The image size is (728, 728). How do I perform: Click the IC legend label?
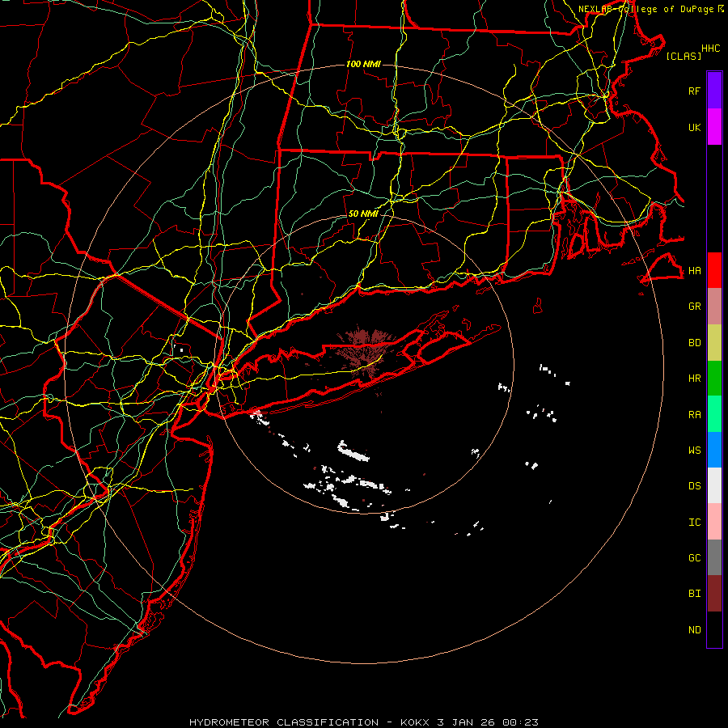click(x=694, y=523)
